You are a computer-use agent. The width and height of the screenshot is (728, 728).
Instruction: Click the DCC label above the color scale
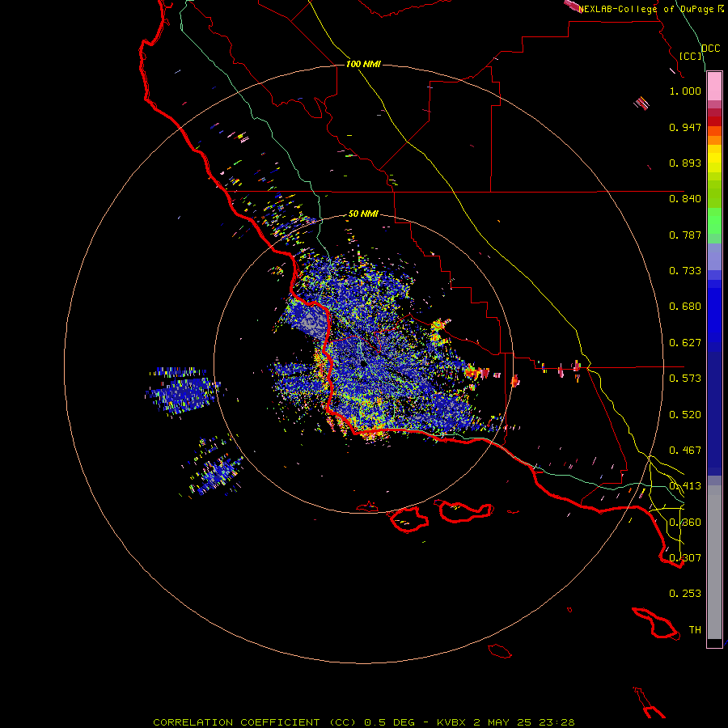point(711,49)
